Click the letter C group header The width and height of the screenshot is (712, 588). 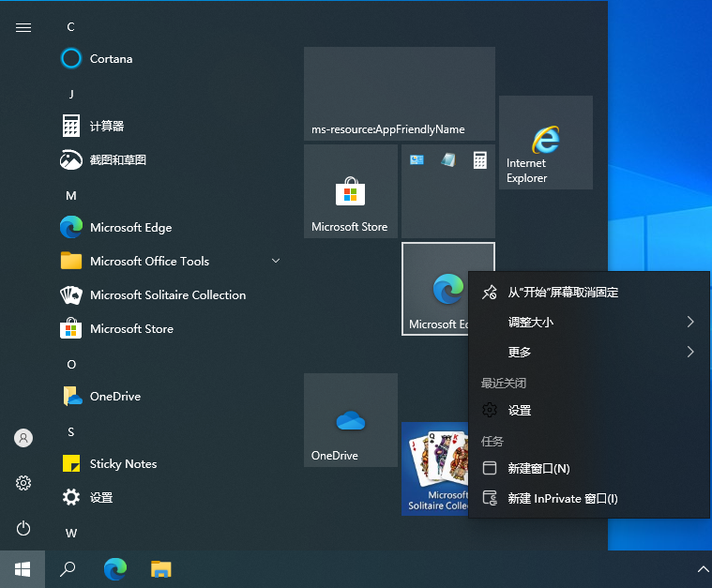coord(71,27)
